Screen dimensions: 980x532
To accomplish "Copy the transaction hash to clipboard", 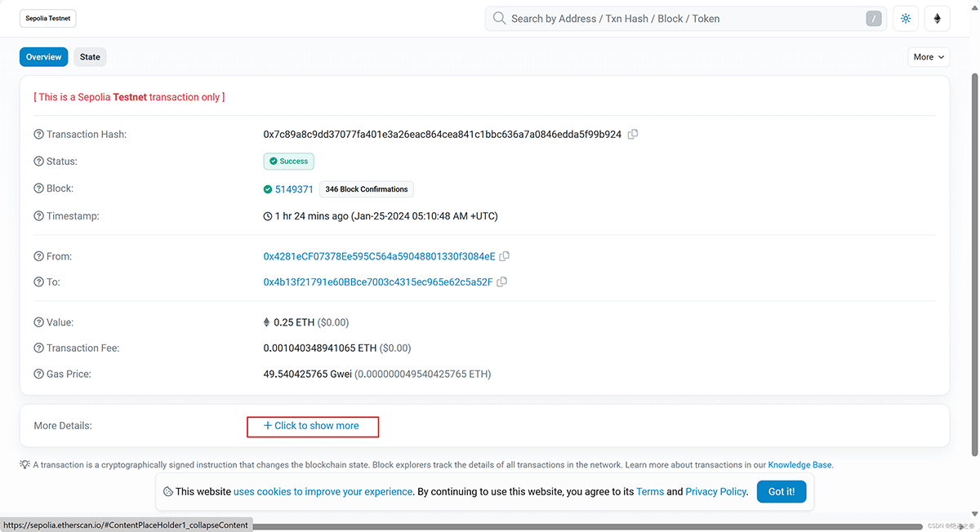I will [x=633, y=134].
